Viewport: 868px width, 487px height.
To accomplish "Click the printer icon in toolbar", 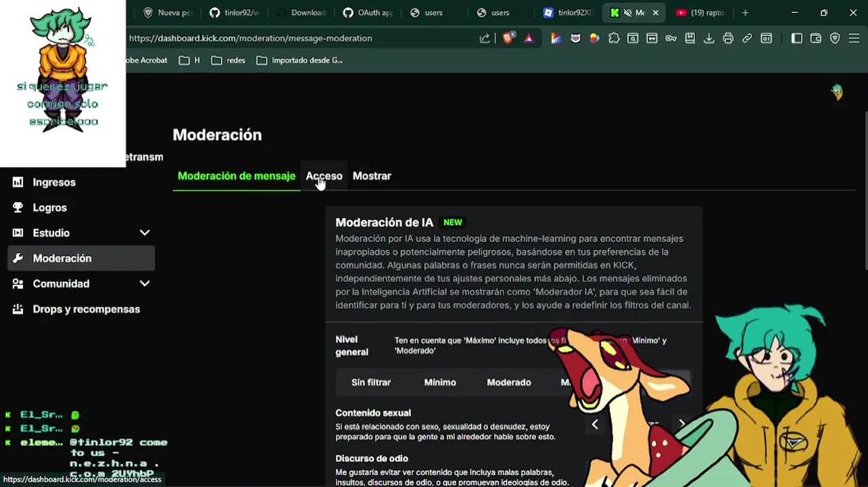I will click(728, 39).
